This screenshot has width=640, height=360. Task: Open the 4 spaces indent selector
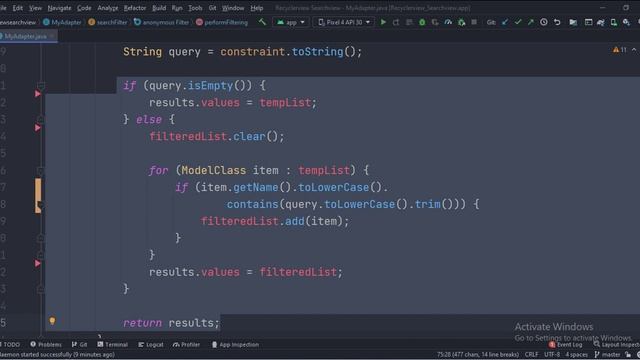pos(576,355)
